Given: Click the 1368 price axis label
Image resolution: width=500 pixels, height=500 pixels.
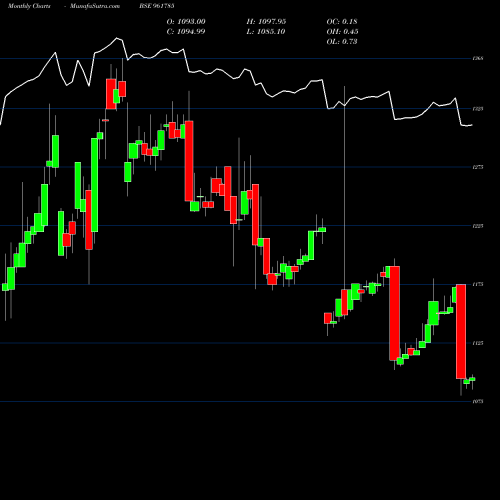Looking at the screenshot, I should point(478,59).
